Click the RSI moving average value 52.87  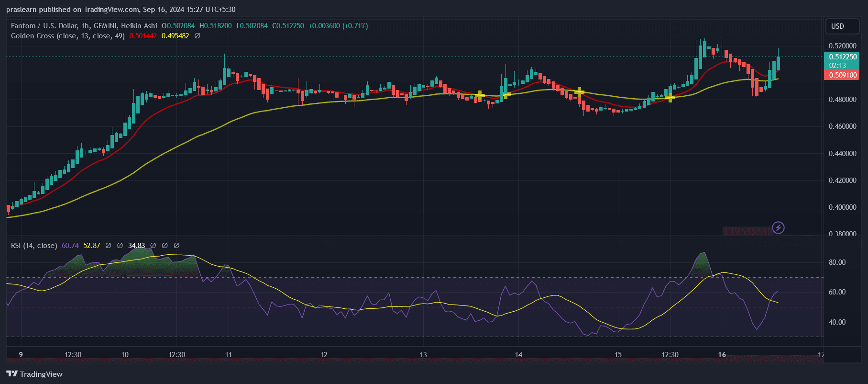92,245
